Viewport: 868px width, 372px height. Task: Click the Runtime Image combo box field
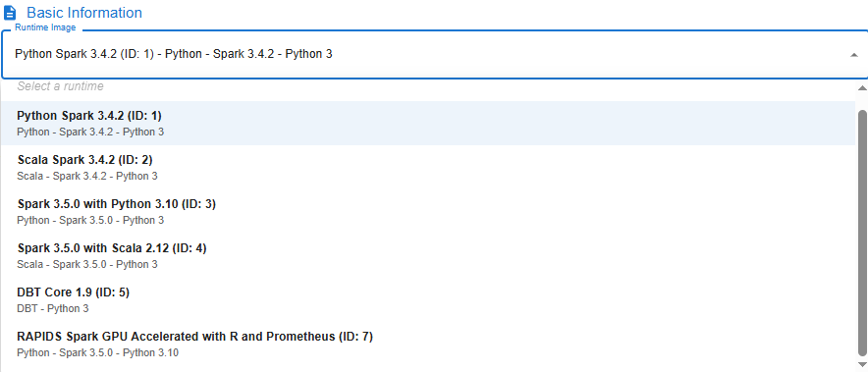(x=434, y=54)
